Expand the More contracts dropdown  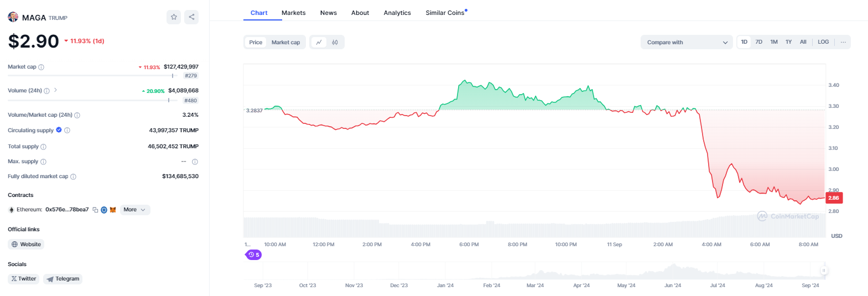click(x=135, y=210)
